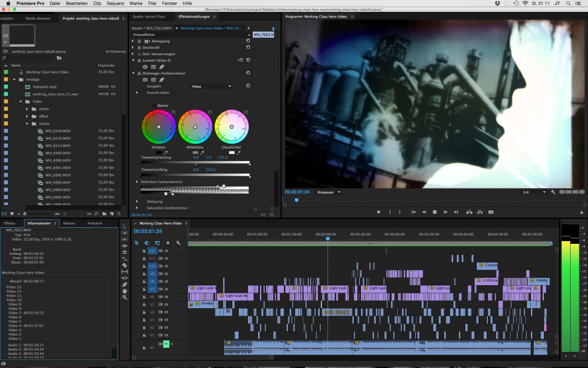This screenshot has width=588, height=368.
Task: Switch to the Protokoll tab
Action: point(95,223)
